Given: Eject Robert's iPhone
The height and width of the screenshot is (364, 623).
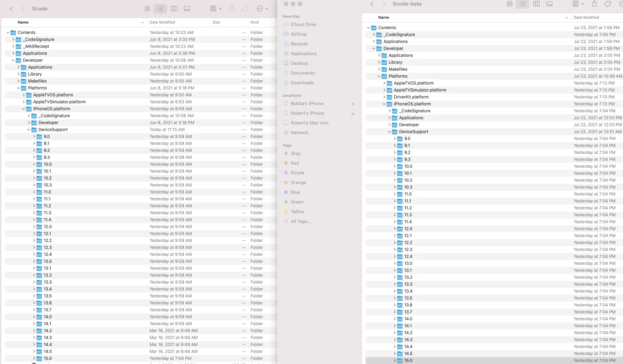Looking at the screenshot, I should coord(353,114).
